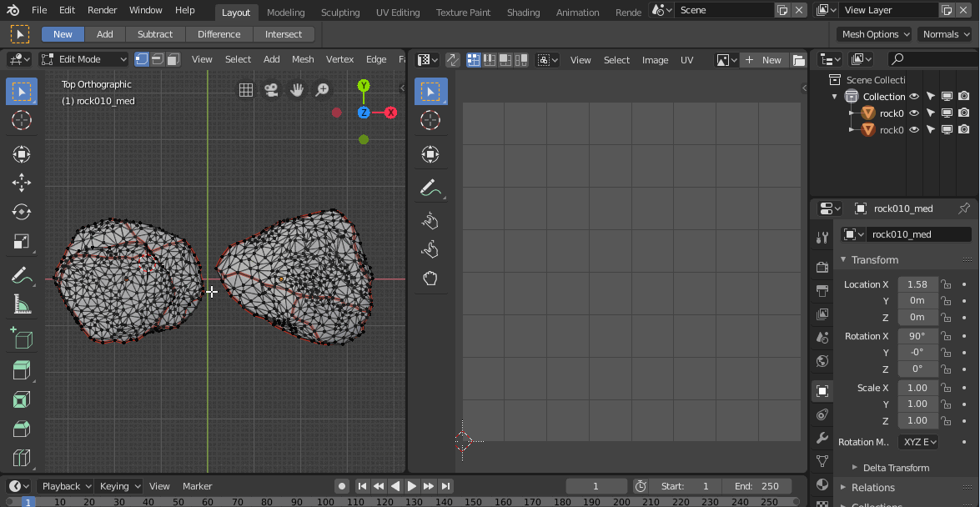Click the Subtract boolean button
980x507 pixels.
[x=154, y=34]
